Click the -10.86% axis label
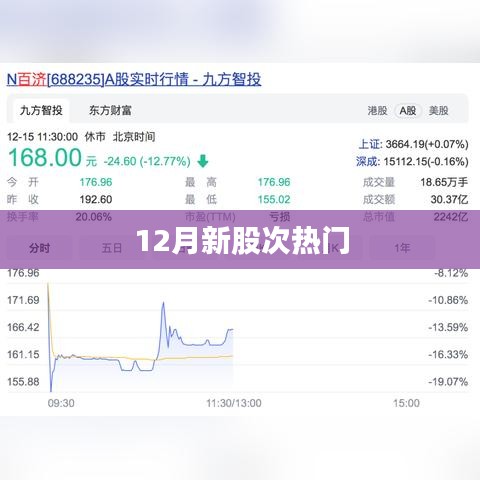The image size is (480, 480). click(448, 300)
